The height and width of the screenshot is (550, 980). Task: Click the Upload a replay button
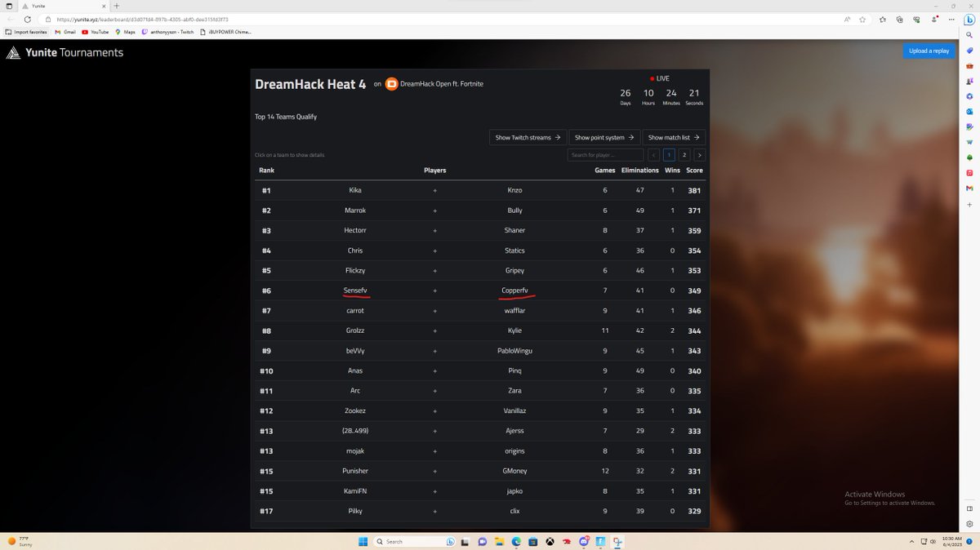click(929, 51)
